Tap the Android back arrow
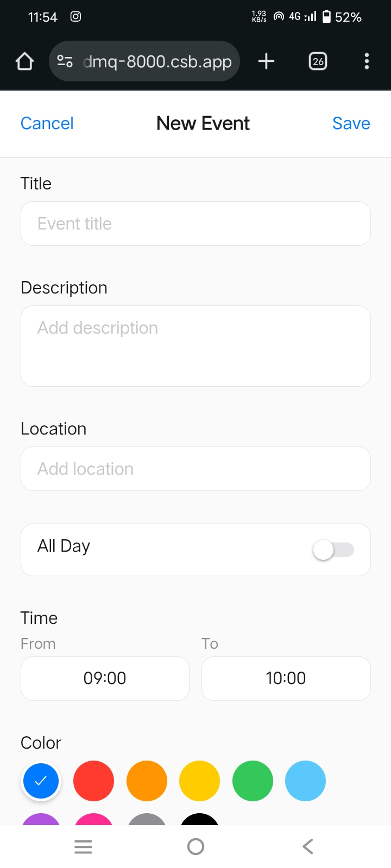Image resolution: width=391 pixels, height=868 pixels. pyautogui.click(x=308, y=846)
